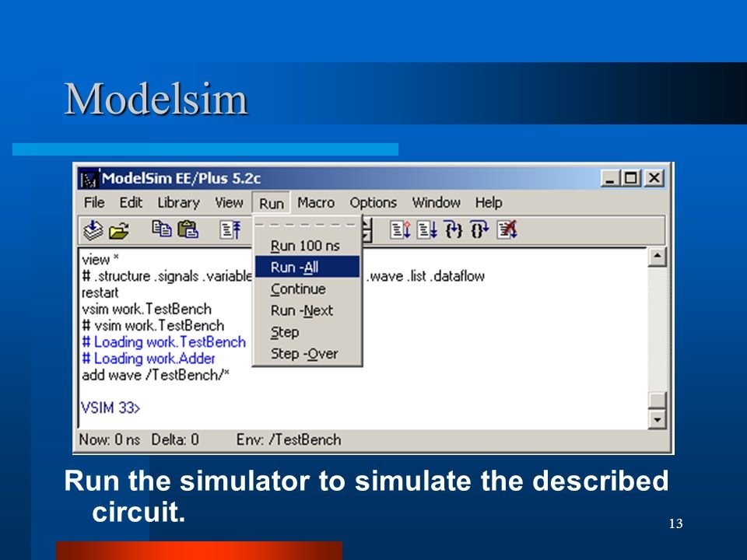Click the Step Over braces toolbar icon

click(479, 229)
